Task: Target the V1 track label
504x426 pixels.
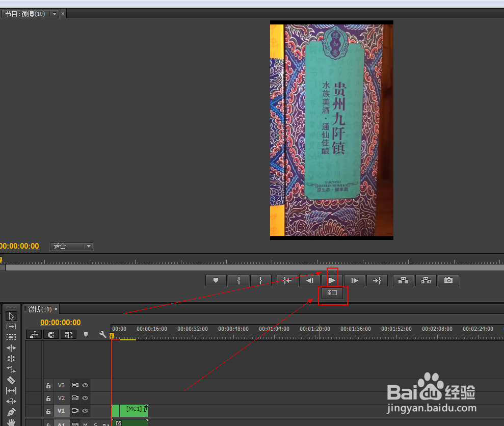Action: (61, 411)
